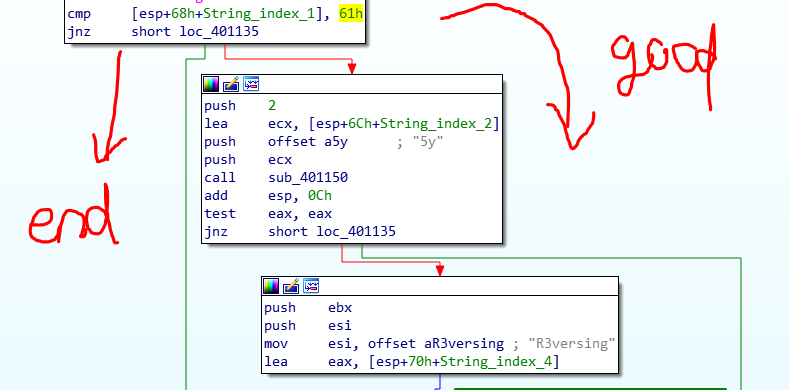Click String_index_4 in lea eax line

pos(498,362)
